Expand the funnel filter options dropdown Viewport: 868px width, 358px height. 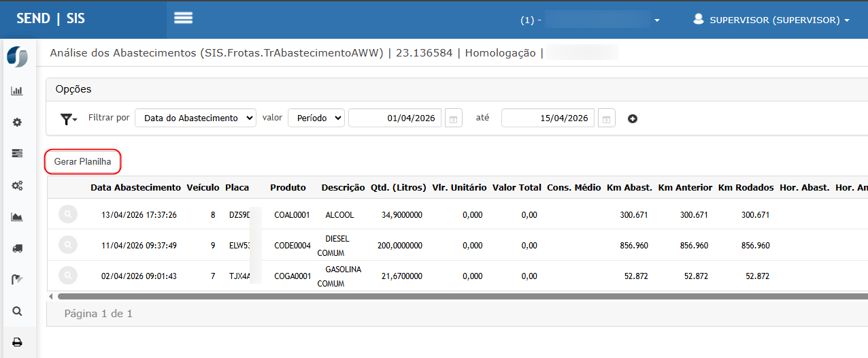point(69,119)
